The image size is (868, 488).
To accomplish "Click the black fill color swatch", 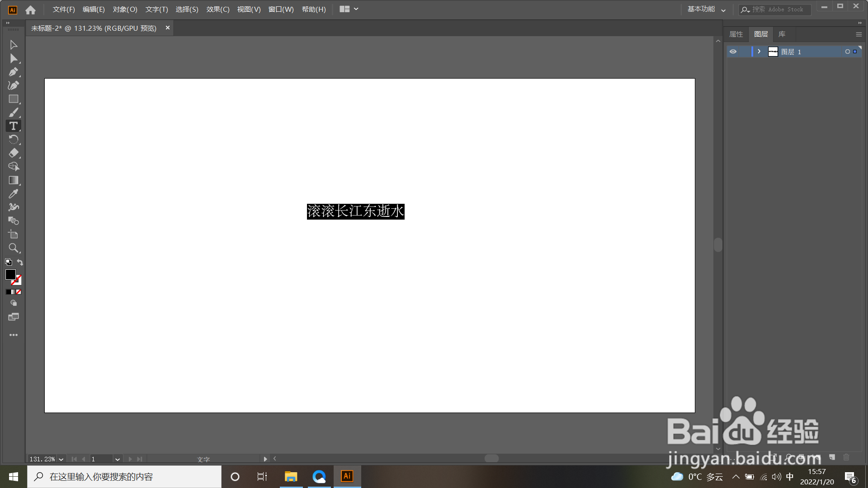I will [x=10, y=274].
